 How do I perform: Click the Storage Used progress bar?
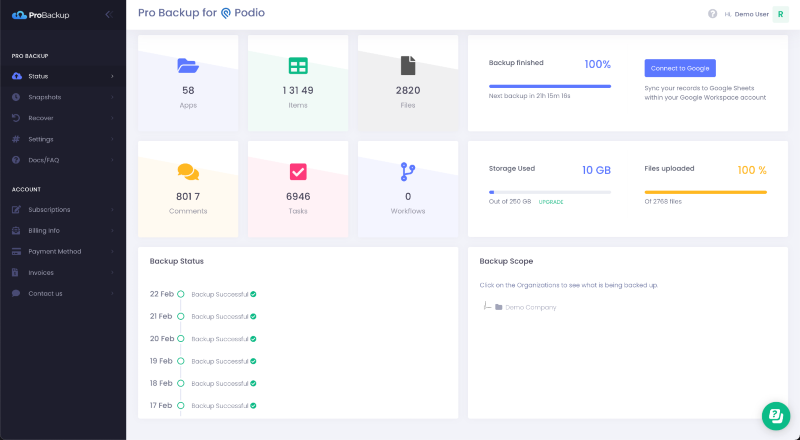pyautogui.click(x=549, y=191)
